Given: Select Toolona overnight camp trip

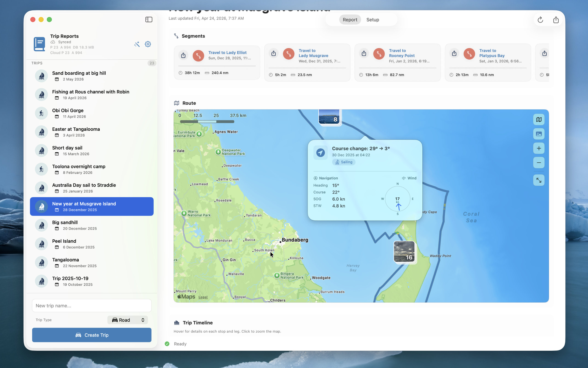Looking at the screenshot, I should coord(92,169).
